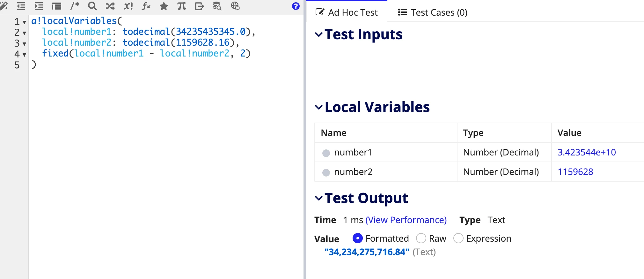Click the number1 variable row dot
Image resolution: width=644 pixels, height=279 pixels.
(x=326, y=153)
